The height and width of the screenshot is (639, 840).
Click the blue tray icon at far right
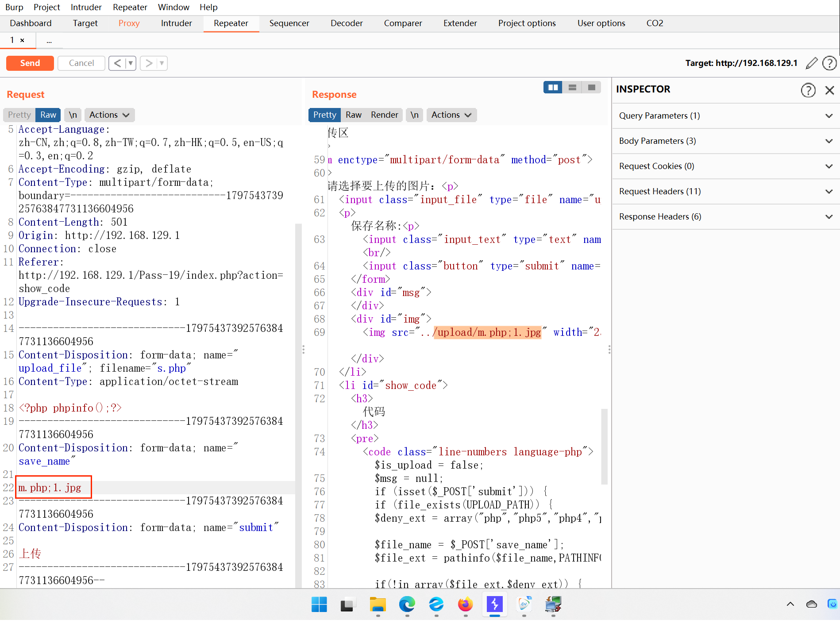click(x=832, y=604)
